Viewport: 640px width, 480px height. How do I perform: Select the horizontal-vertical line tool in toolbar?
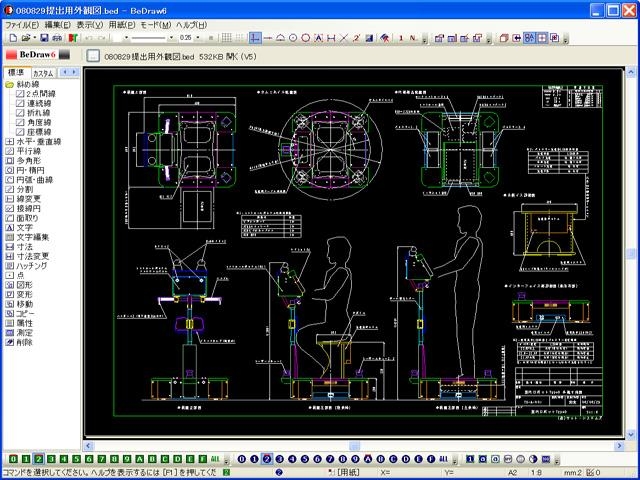pos(255,38)
